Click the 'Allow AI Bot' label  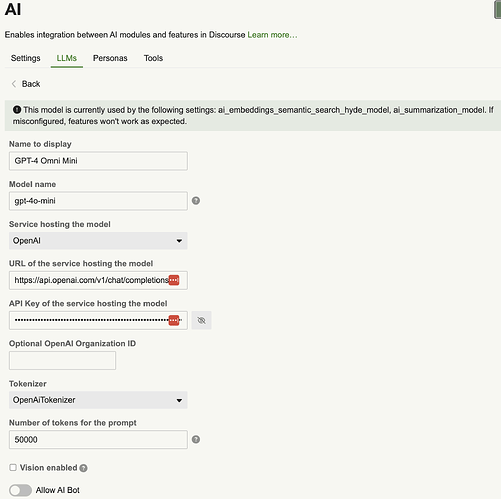(x=58, y=490)
